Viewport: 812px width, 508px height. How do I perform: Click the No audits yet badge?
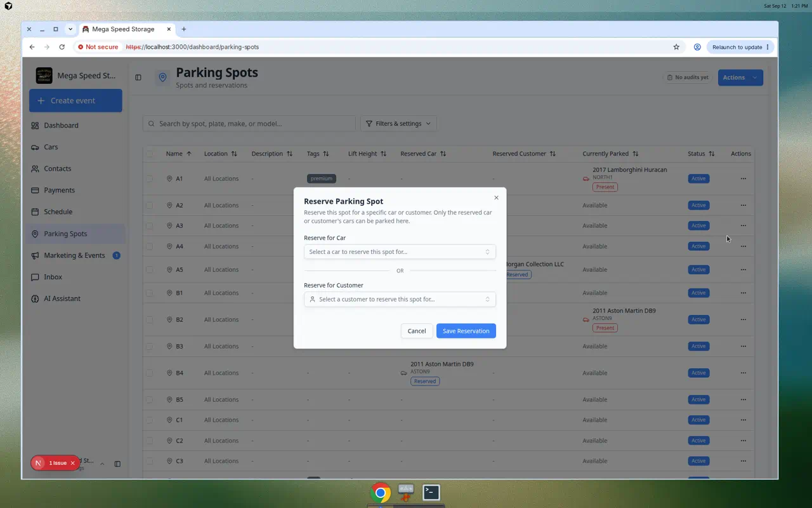pyautogui.click(x=688, y=77)
